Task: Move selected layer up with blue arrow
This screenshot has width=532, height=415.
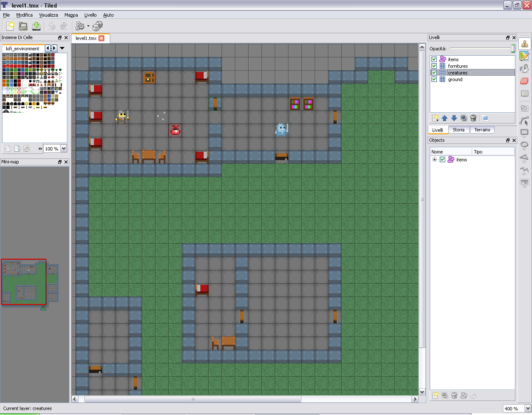Action: point(445,118)
